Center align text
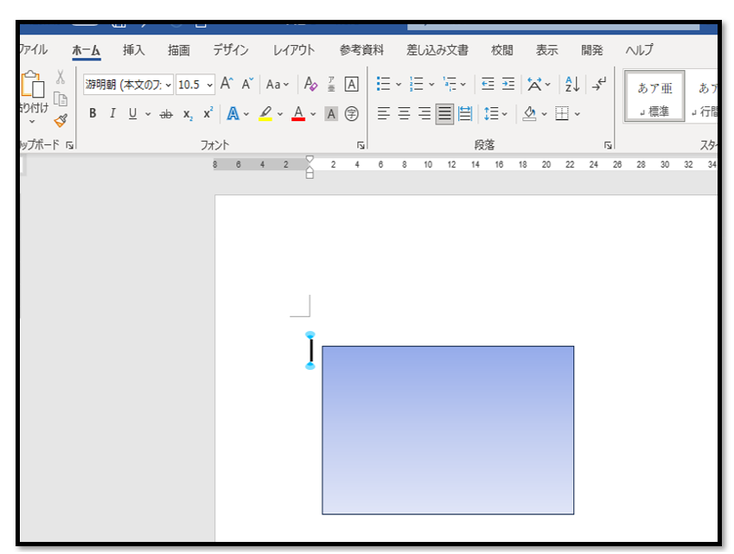The width and height of the screenshot is (734, 554). [404, 113]
